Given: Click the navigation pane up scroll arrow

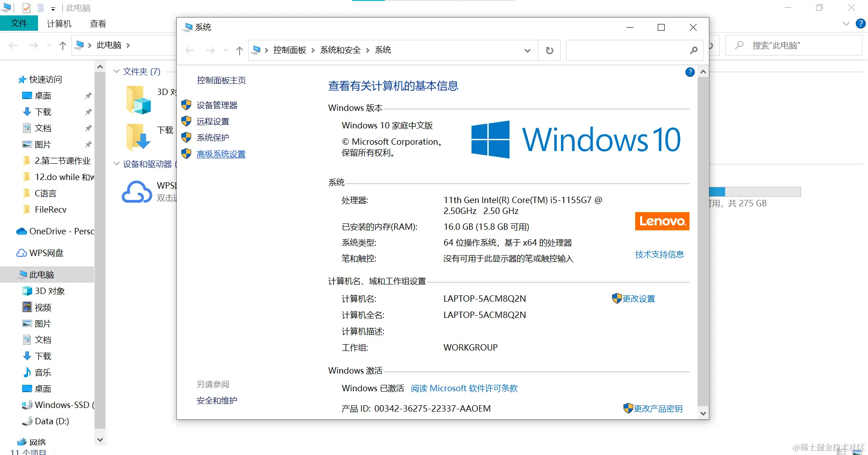Looking at the screenshot, I should point(100,67).
